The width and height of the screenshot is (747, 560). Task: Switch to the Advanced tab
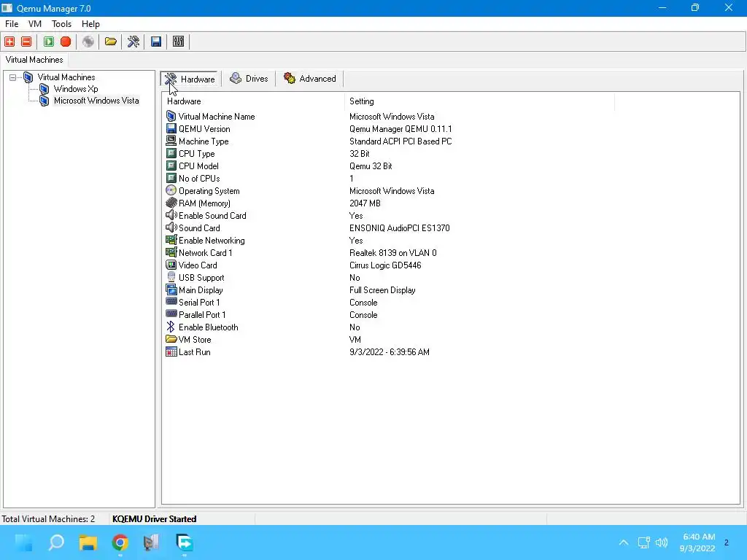[x=310, y=79]
